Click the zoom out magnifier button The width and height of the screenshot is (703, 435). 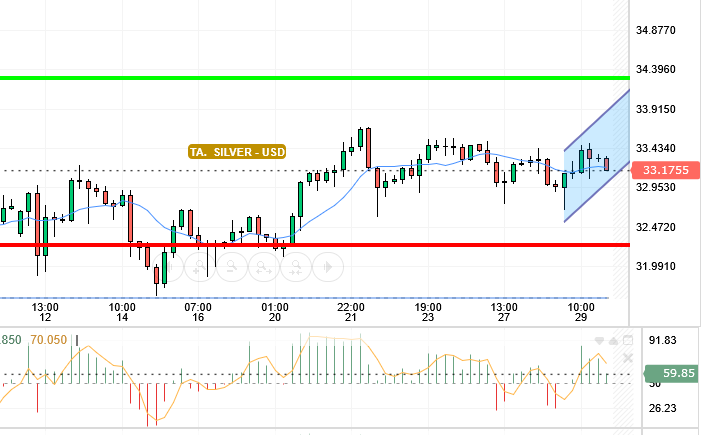[232, 267]
